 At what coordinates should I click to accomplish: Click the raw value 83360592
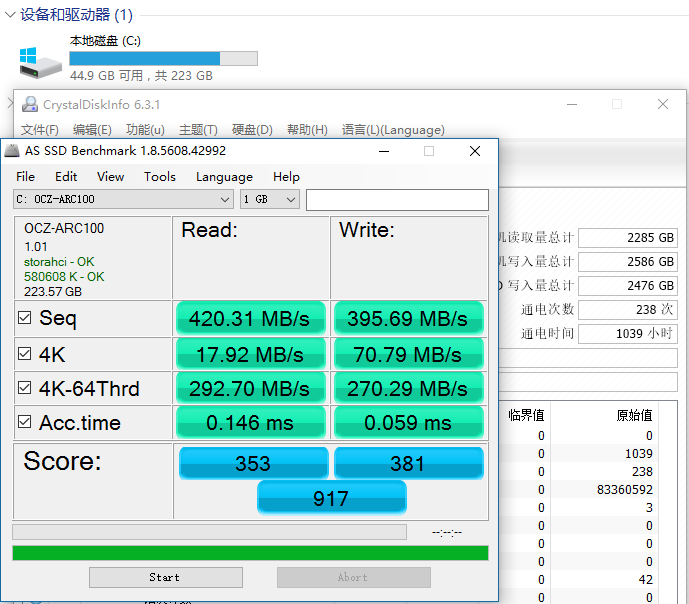click(624, 489)
